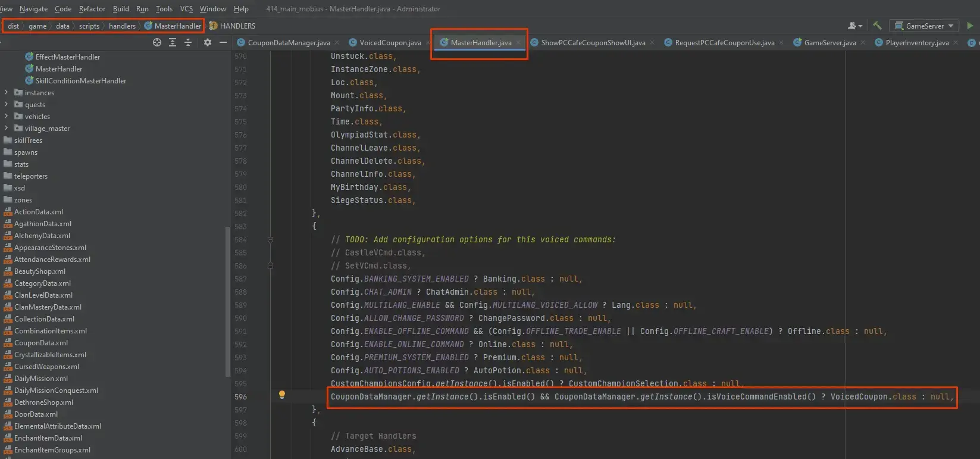Select ClanMasteryData.xml file
The width and height of the screenshot is (980, 459).
pos(48,307)
